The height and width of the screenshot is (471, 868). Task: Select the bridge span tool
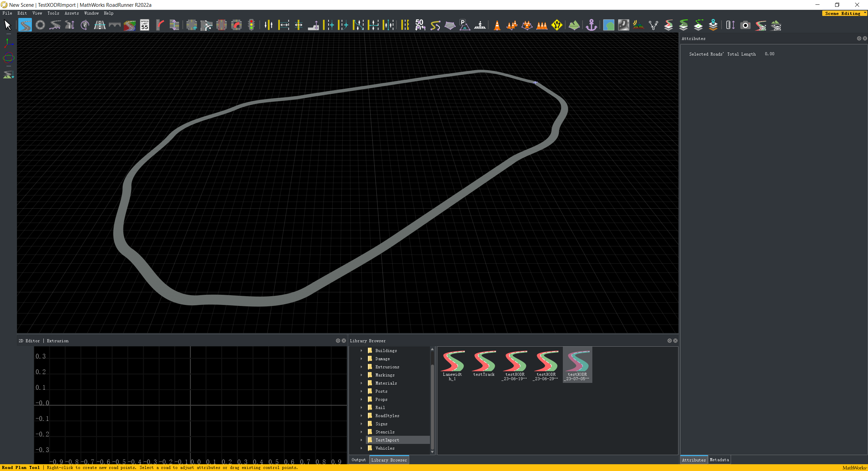pyautogui.click(x=115, y=25)
